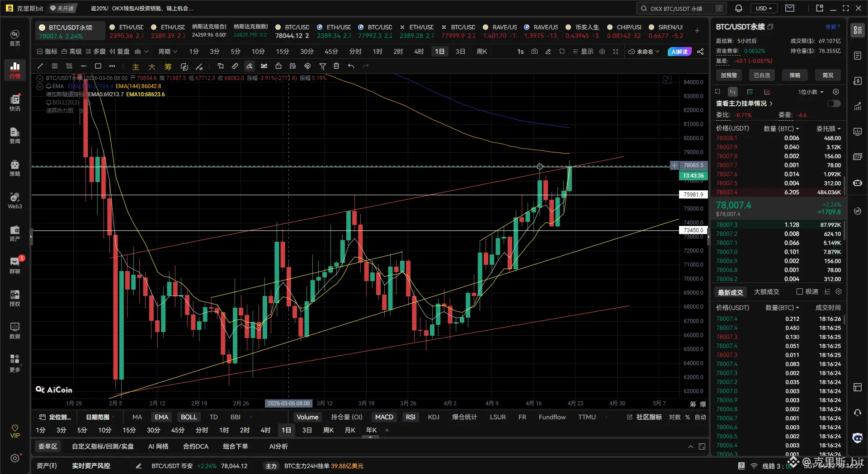Screen dimensions: 868x474
Task: Toggle the Volume sub-indicator
Action: tap(307, 417)
